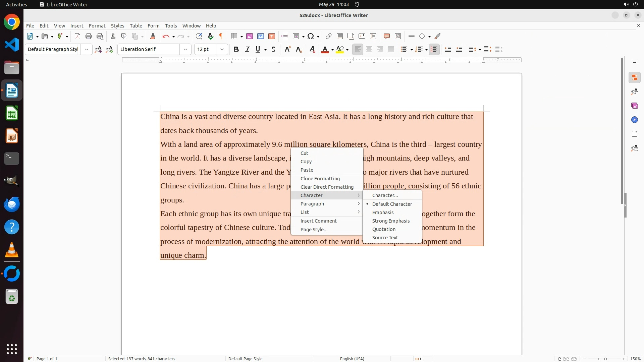Viewport: 644px width, 362px height.
Task: Select the Default Character radio entry
Action: coord(392,204)
